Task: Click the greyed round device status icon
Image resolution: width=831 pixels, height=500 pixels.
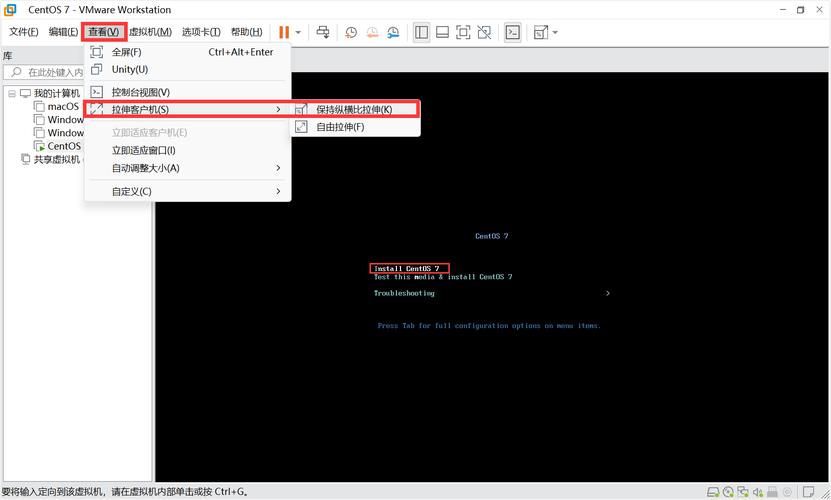Action: click(787, 492)
